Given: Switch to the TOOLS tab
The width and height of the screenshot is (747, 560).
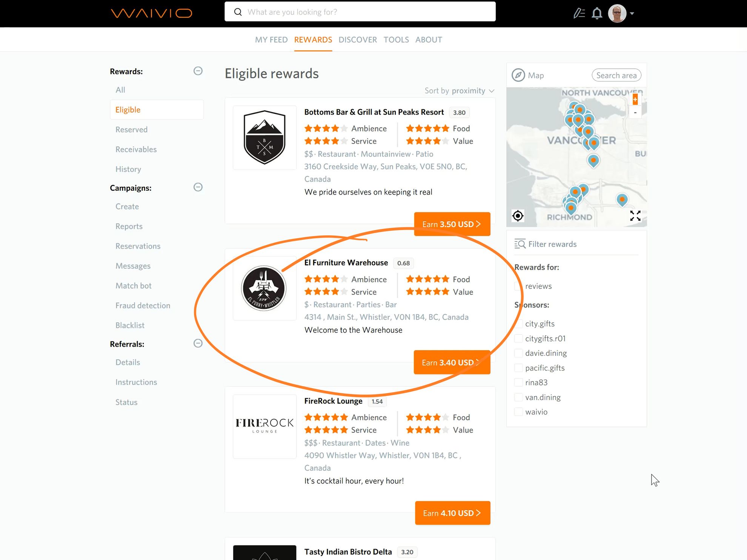Looking at the screenshot, I should (x=396, y=40).
